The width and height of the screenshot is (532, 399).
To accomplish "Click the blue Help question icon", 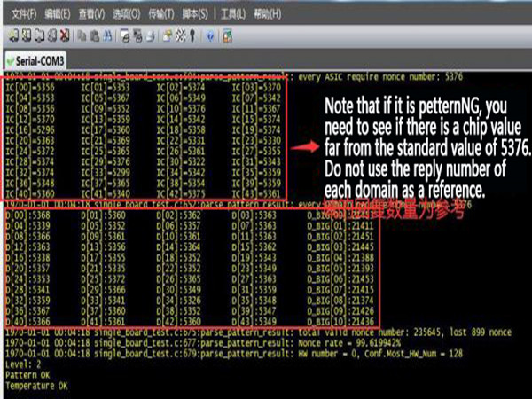I will pos(210,35).
